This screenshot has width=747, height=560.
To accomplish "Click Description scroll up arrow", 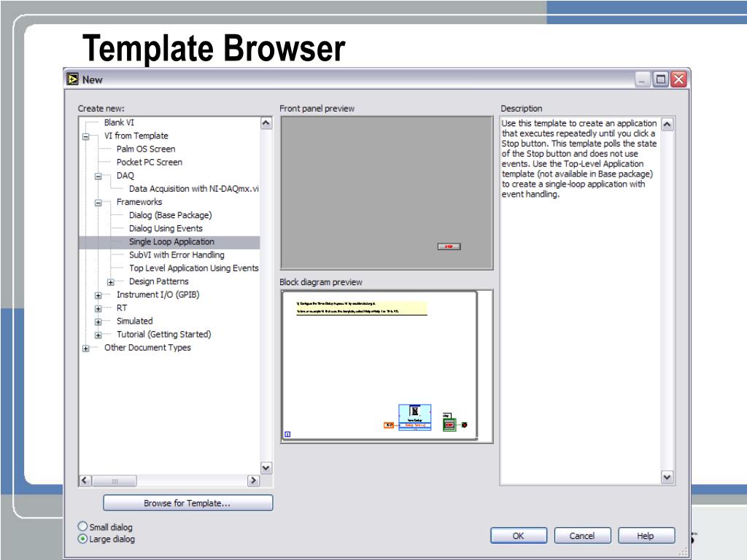I will 667,125.
